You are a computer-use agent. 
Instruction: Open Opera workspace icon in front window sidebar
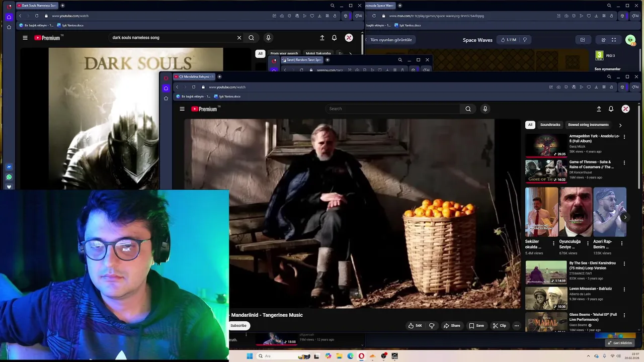point(166,88)
